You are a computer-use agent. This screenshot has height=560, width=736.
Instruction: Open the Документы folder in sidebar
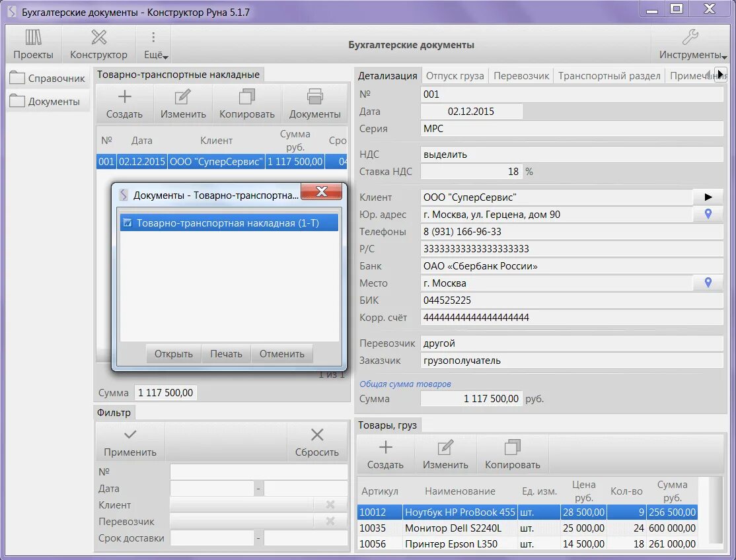click(x=48, y=101)
